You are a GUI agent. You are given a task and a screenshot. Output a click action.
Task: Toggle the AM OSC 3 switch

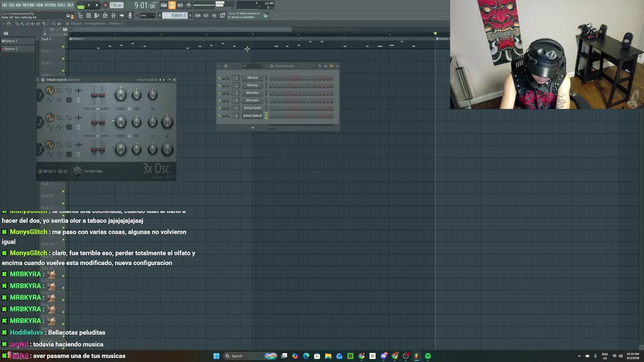[40, 171]
